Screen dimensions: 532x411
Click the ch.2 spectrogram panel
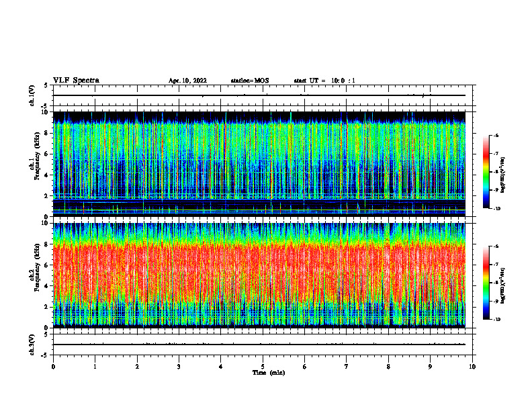pos(259,275)
